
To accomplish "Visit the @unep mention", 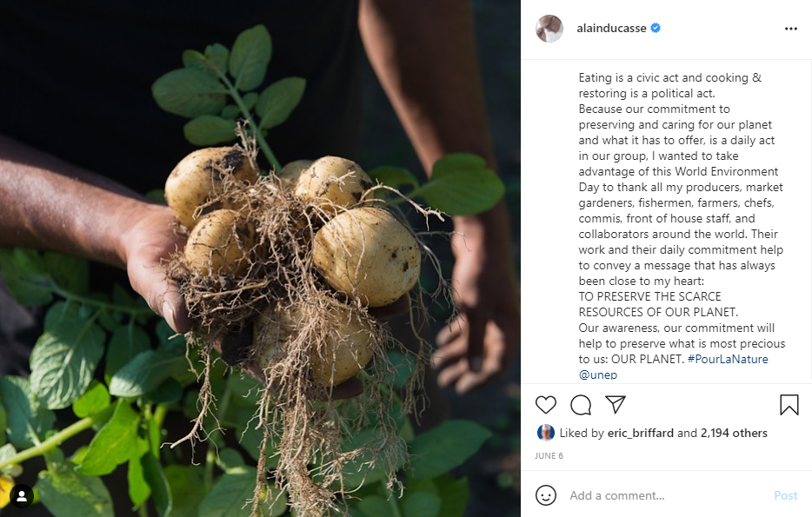I will click(597, 374).
